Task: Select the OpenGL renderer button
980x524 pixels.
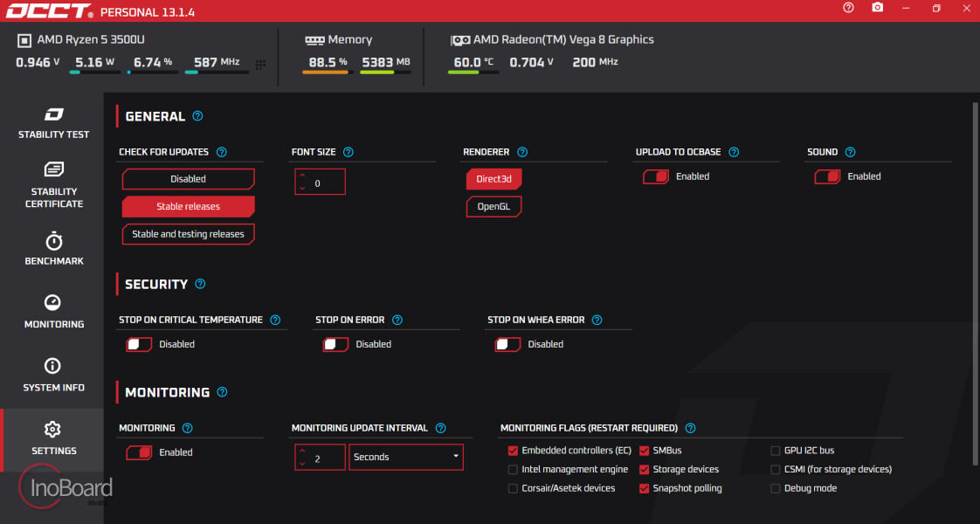Action: tap(493, 207)
